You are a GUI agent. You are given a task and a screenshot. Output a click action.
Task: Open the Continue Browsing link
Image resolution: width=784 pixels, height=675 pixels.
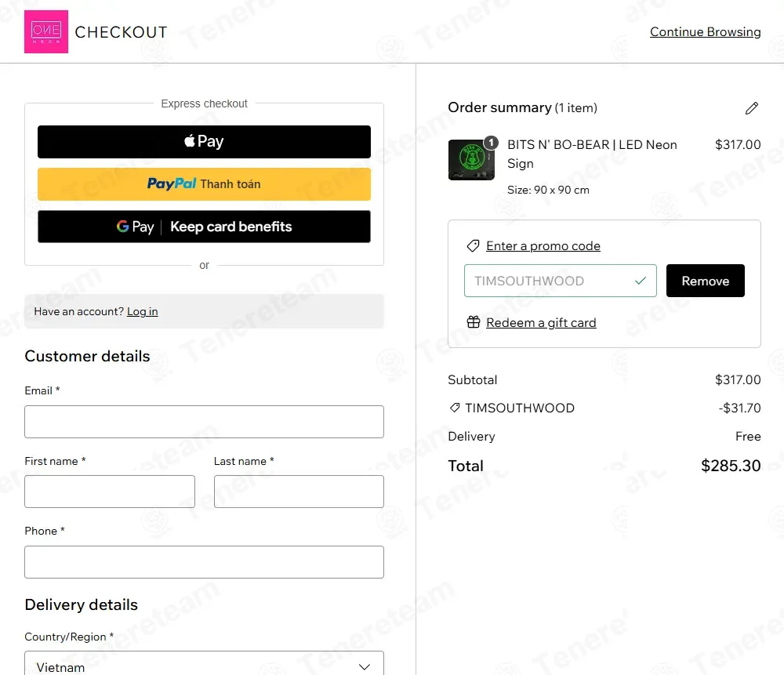(x=705, y=32)
